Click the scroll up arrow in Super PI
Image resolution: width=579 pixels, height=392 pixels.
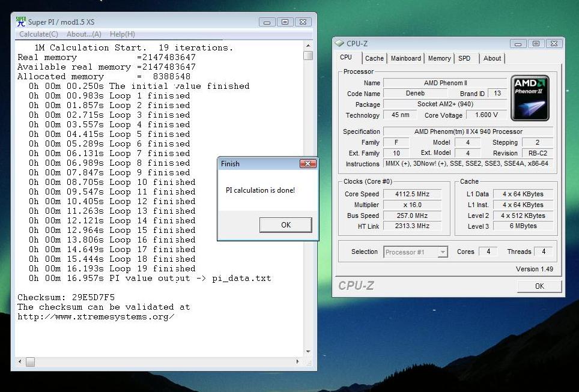point(308,46)
